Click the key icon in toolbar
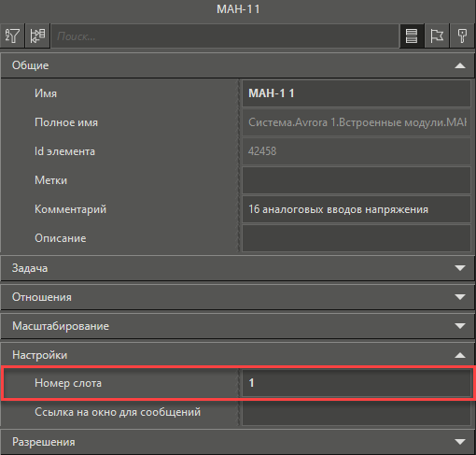Viewport: 476px width, 455px height. (x=462, y=36)
